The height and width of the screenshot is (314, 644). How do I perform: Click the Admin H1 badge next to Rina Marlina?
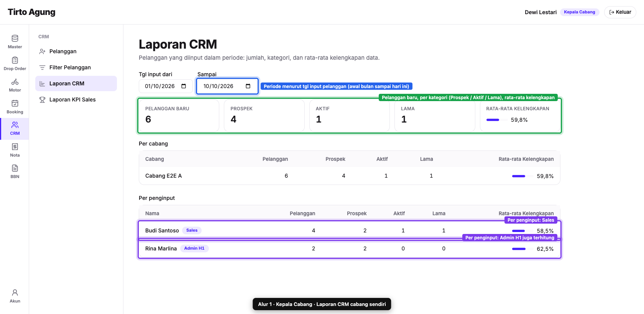[194, 249]
